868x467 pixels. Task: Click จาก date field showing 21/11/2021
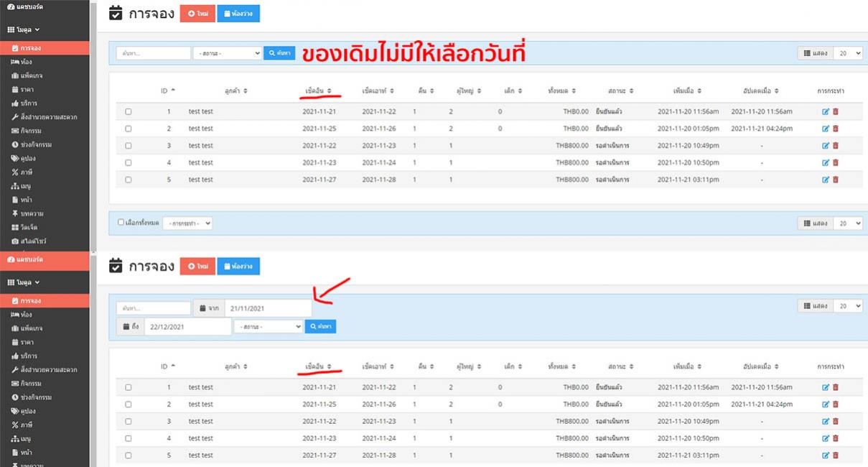[268, 308]
